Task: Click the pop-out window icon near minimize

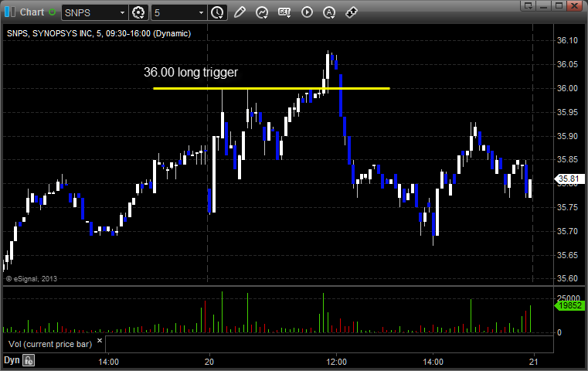Action: click(x=529, y=5)
